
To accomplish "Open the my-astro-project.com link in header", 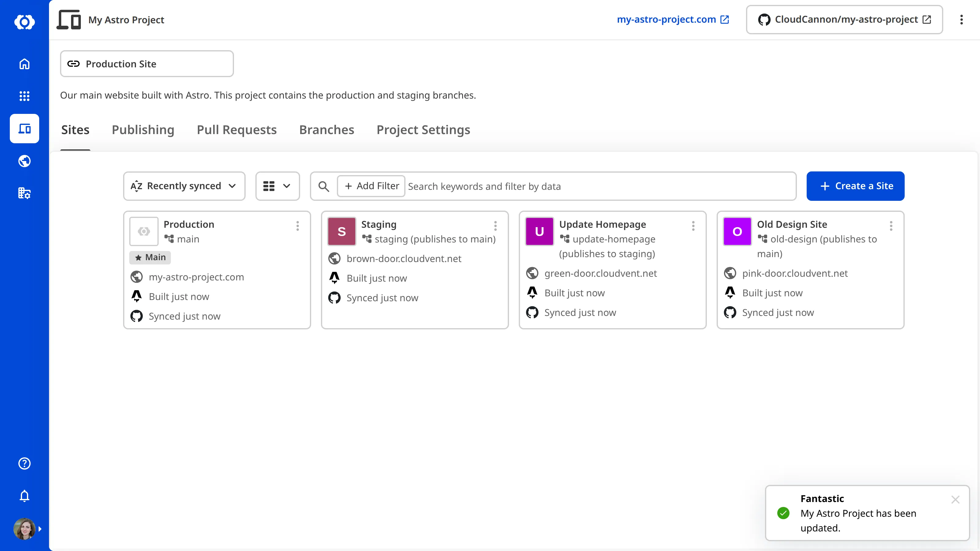I will point(673,19).
